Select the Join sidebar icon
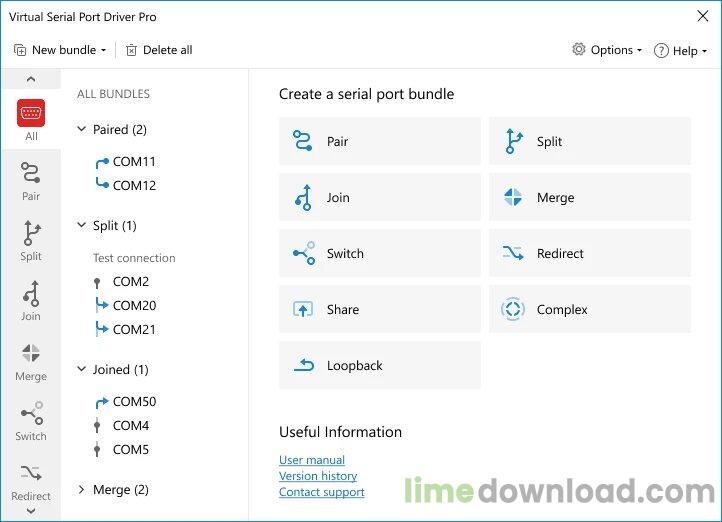This screenshot has height=522, width=722. [x=31, y=293]
